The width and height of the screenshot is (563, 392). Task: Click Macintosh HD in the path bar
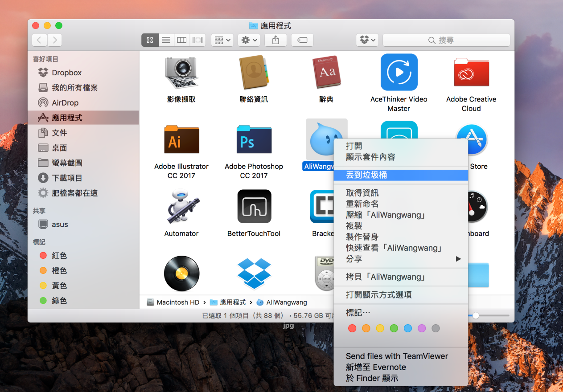click(173, 302)
